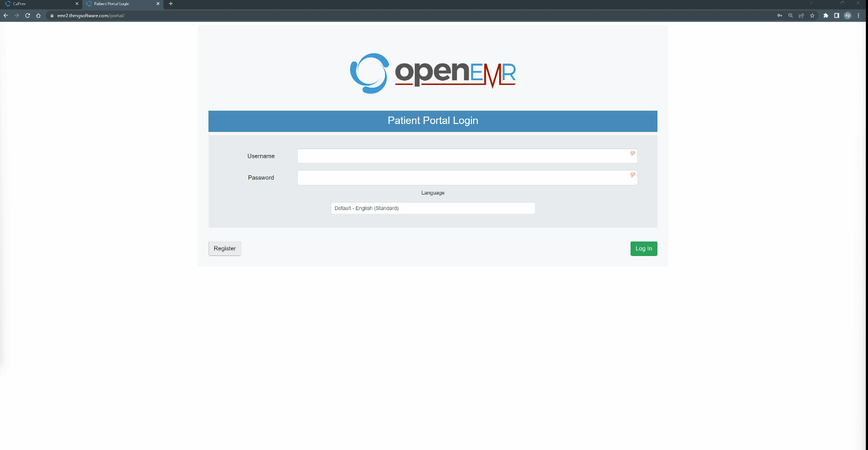
Task: Reload the page with the refresh icon
Action: click(x=27, y=15)
